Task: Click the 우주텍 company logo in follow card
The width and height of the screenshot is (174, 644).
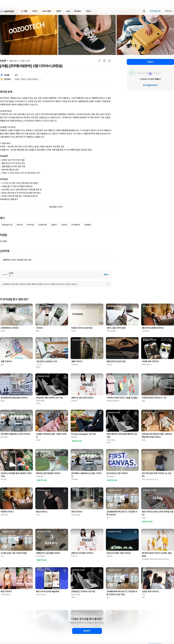Action: click(5, 275)
